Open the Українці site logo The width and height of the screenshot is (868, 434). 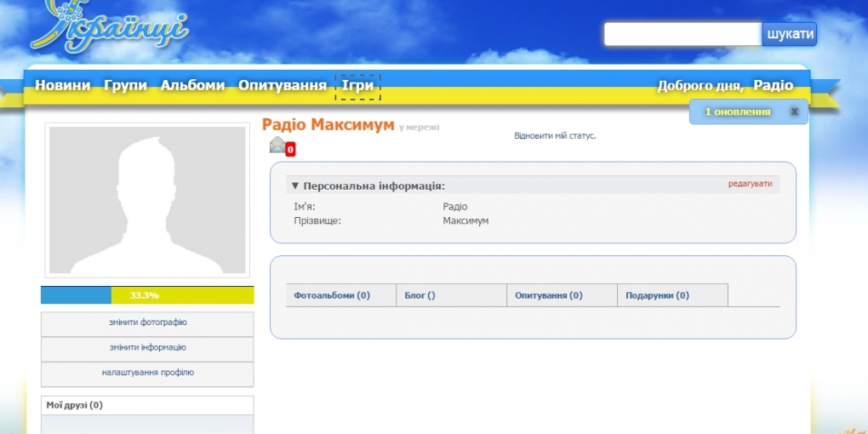[x=110, y=28]
